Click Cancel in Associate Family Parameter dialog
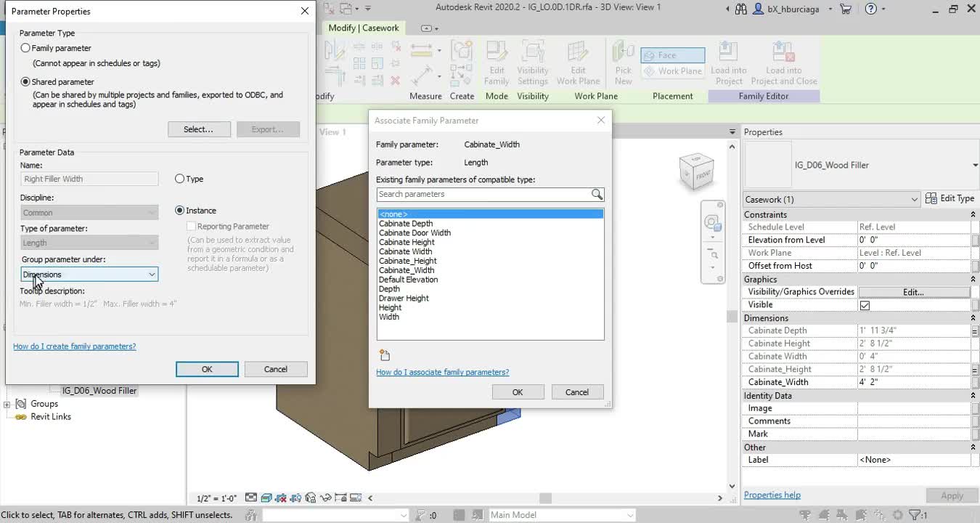The height and width of the screenshot is (523, 980). (x=577, y=392)
